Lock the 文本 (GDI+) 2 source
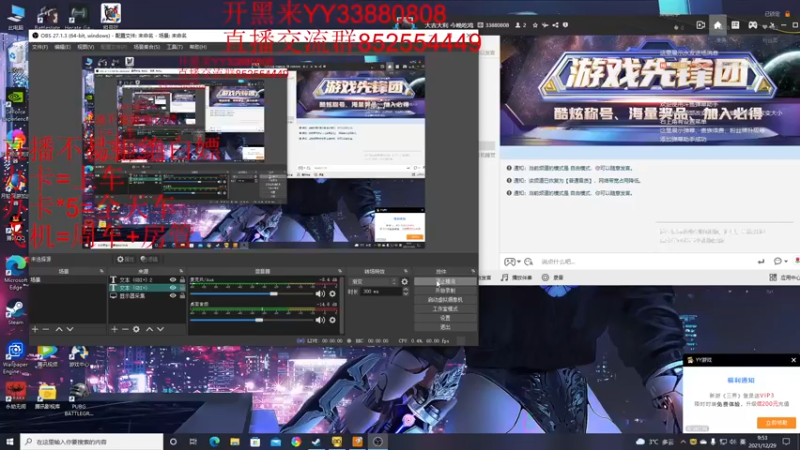Viewport: 800px width, 450px height. [x=182, y=280]
